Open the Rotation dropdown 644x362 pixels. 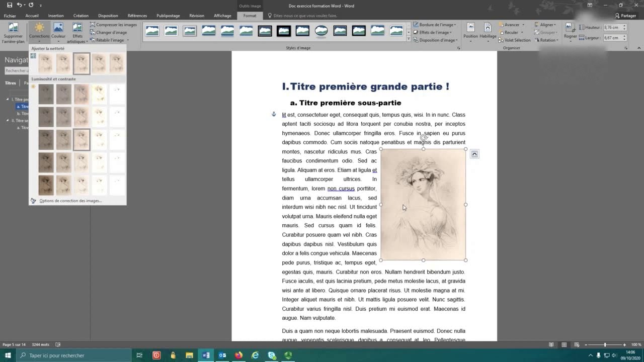546,40
